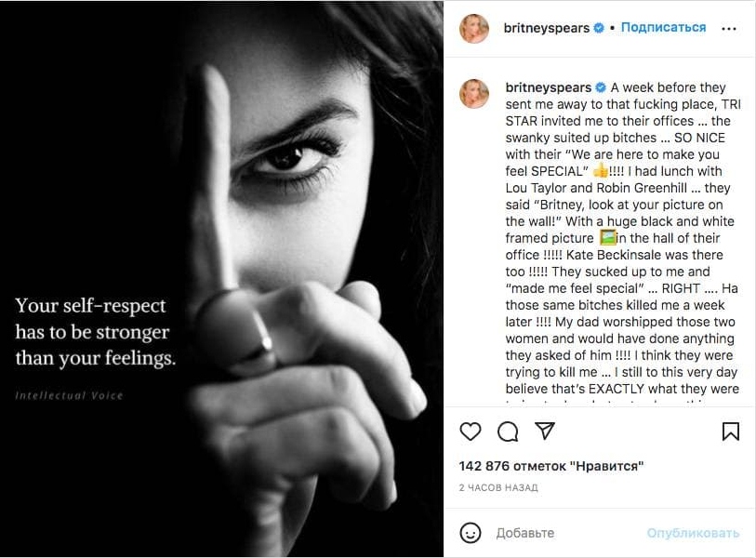Open britneyspears username in caption
This screenshot has height=558, width=756.
[x=547, y=88]
